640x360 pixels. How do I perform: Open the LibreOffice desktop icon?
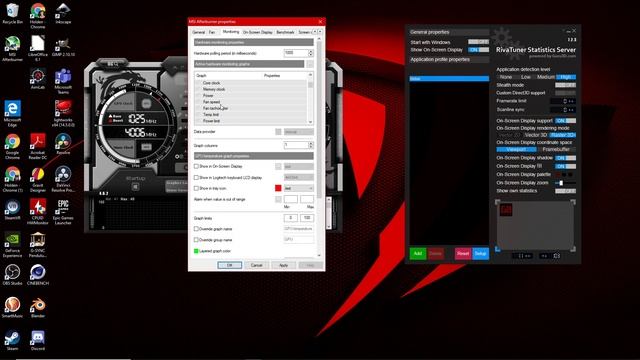[x=38, y=49]
